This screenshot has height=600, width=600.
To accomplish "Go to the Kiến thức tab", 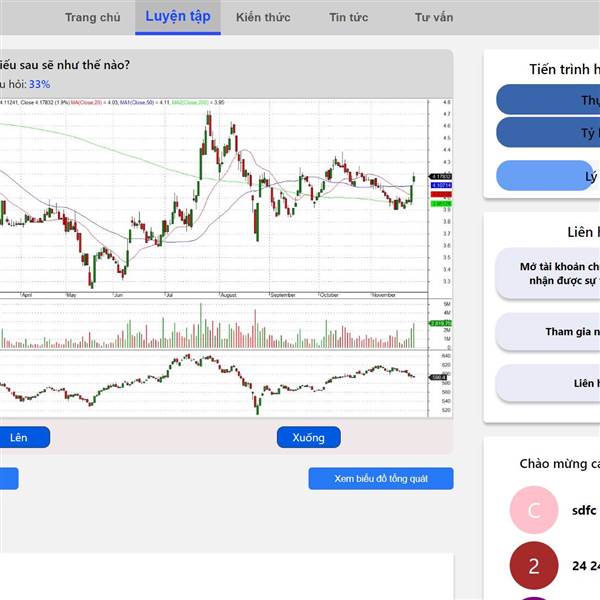I will (263, 17).
